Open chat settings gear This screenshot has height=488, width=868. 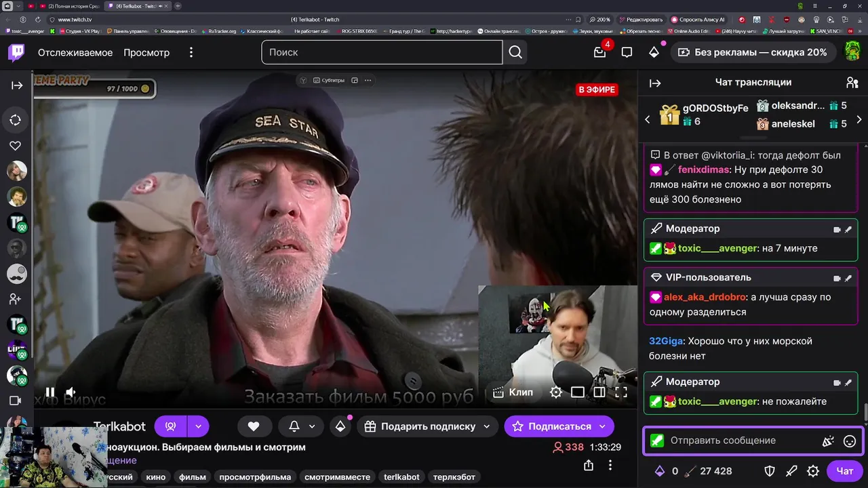coord(814,471)
